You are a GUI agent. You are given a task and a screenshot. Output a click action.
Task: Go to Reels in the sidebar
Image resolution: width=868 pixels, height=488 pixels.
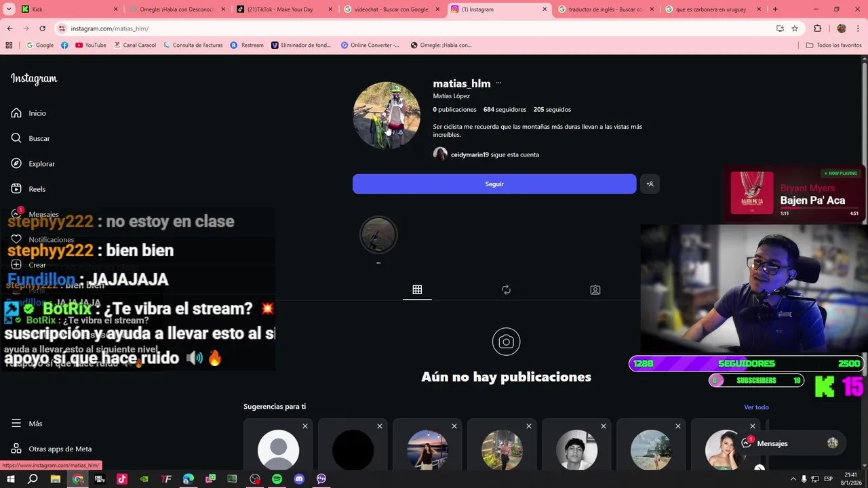pos(28,189)
